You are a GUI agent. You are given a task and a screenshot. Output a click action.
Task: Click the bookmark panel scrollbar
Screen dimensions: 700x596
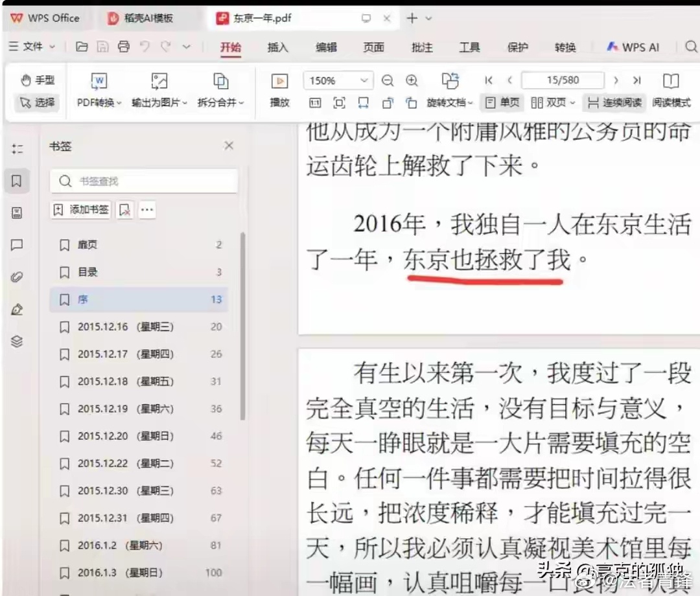coord(243,326)
